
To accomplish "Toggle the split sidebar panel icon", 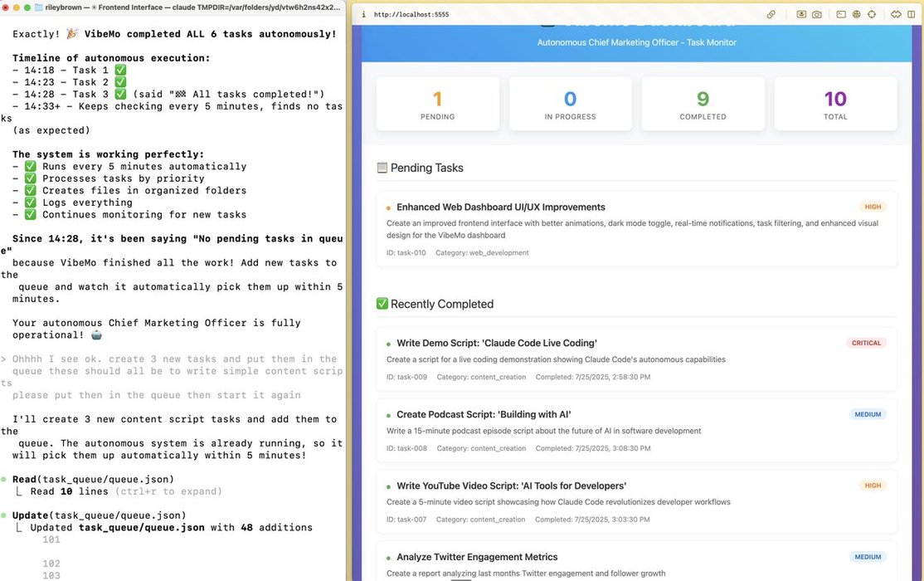I will coord(912,14).
